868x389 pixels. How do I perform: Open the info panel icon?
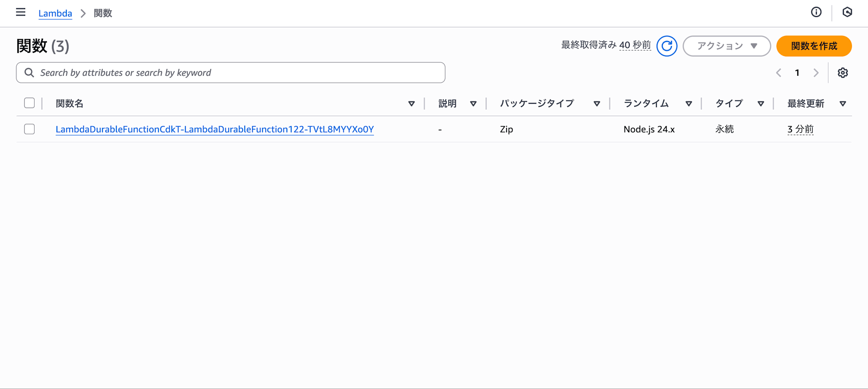816,13
